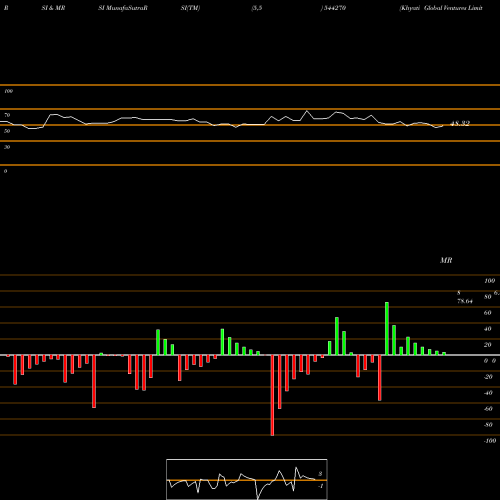Screen dimensions: 500x500
Task: Click the RSI axis label 70
Action: (x=7, y=115)
